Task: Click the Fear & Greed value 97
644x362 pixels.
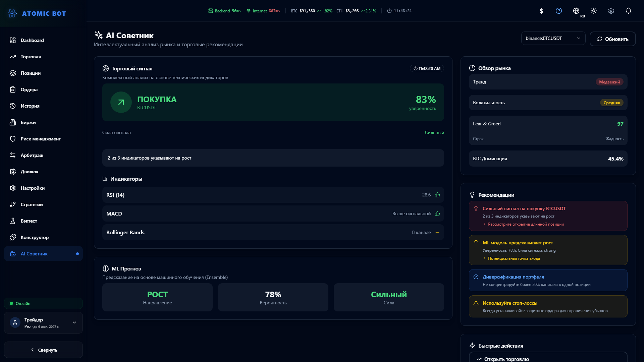Action: (620, 124)
